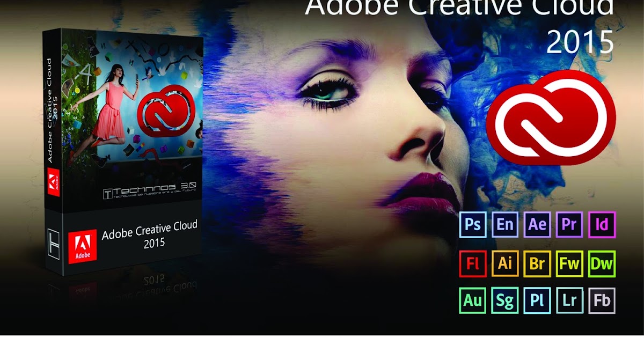644x338 pixels.
Task: Click the Photoshop (Ps) icon
Action: tap(473, 224)
